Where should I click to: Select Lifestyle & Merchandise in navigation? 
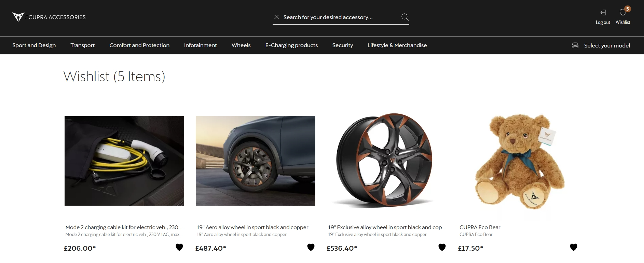click(x=397, y=45)
